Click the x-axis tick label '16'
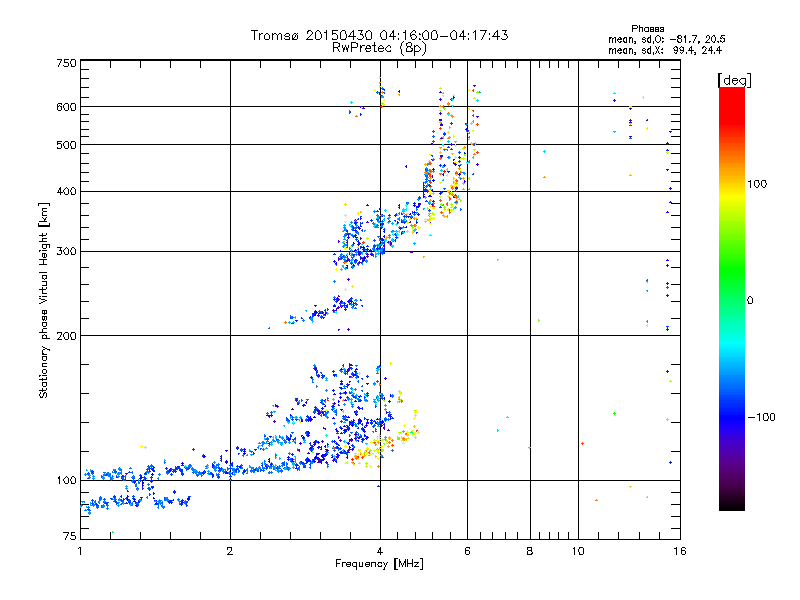The width and height of the screenshot is (800, 600). (x=680, y=551)
